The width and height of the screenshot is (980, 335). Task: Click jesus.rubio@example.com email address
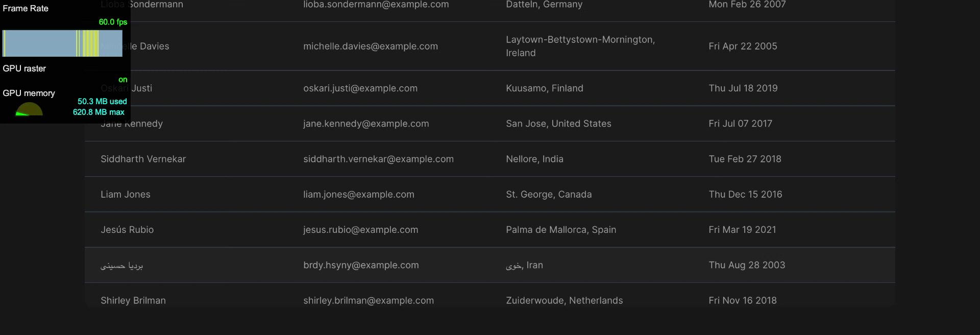pyautogui.click(x=360, y=230)
